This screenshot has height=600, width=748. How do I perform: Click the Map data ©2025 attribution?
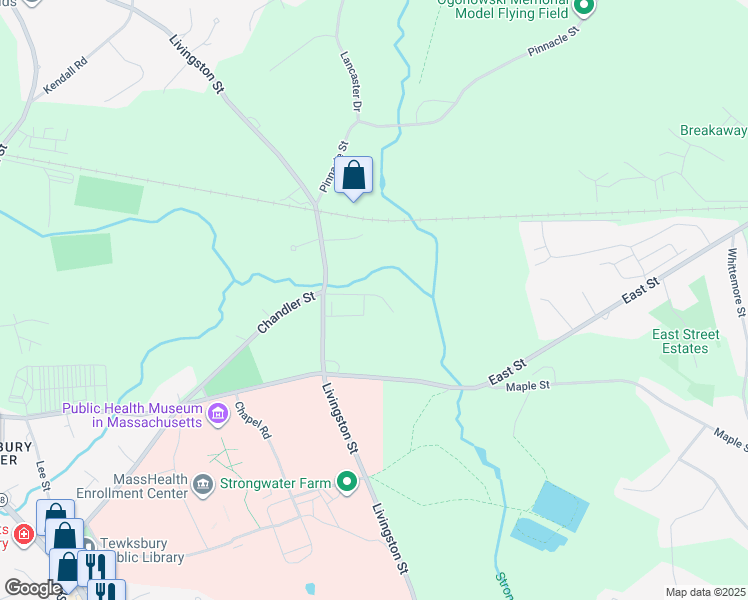706,592
